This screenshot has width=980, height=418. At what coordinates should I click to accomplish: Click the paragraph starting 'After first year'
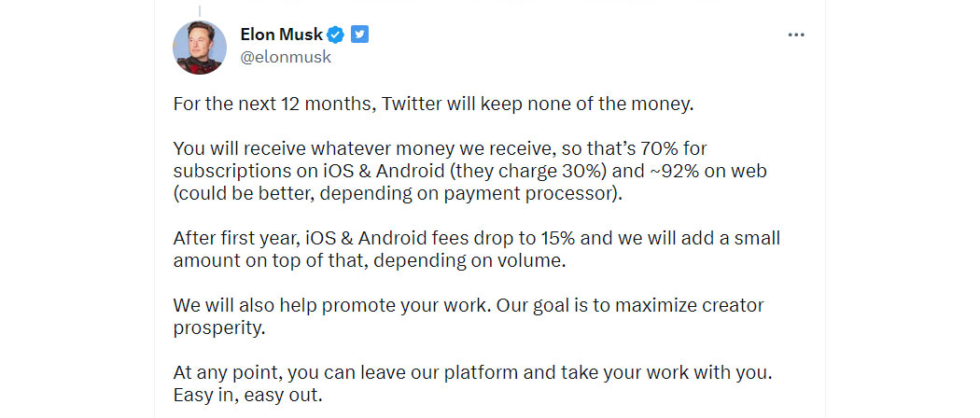(x=476, y=249)
